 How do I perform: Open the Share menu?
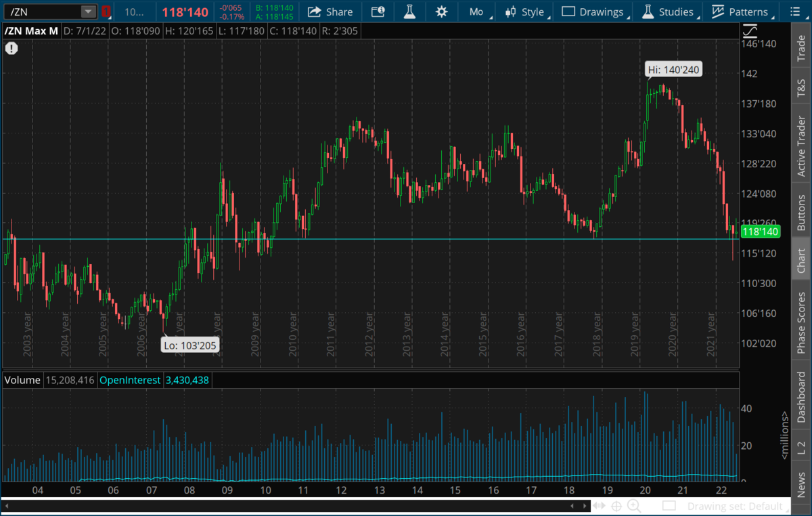point(330,12)
